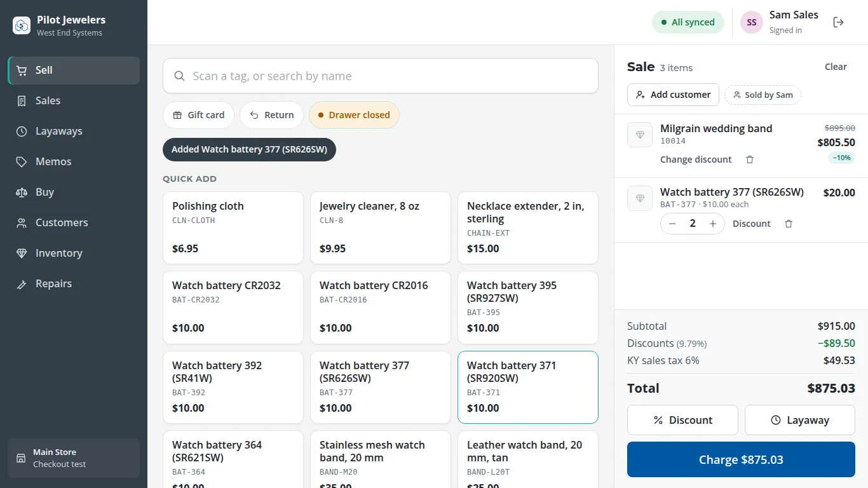Click the search magnifier icon
The image size is (868, 488).
(180, 76)
